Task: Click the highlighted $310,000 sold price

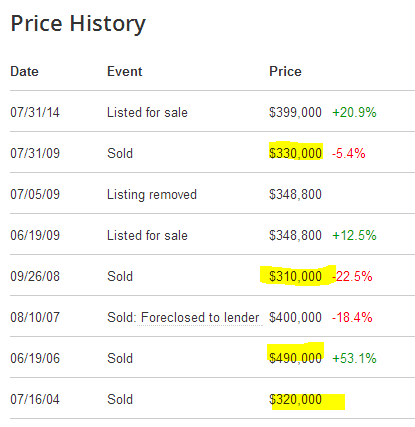Action: [295, 276]
